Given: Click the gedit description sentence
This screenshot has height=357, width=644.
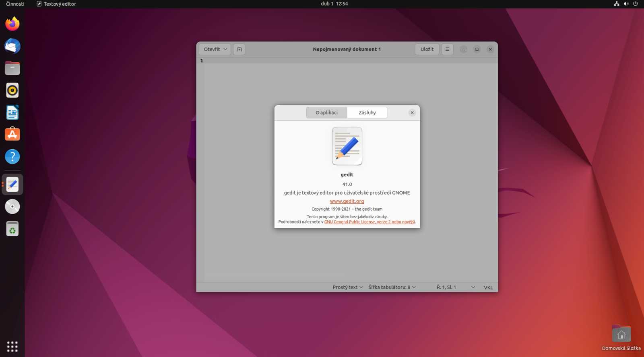Looking at the screenshot, I should [347, 193].
